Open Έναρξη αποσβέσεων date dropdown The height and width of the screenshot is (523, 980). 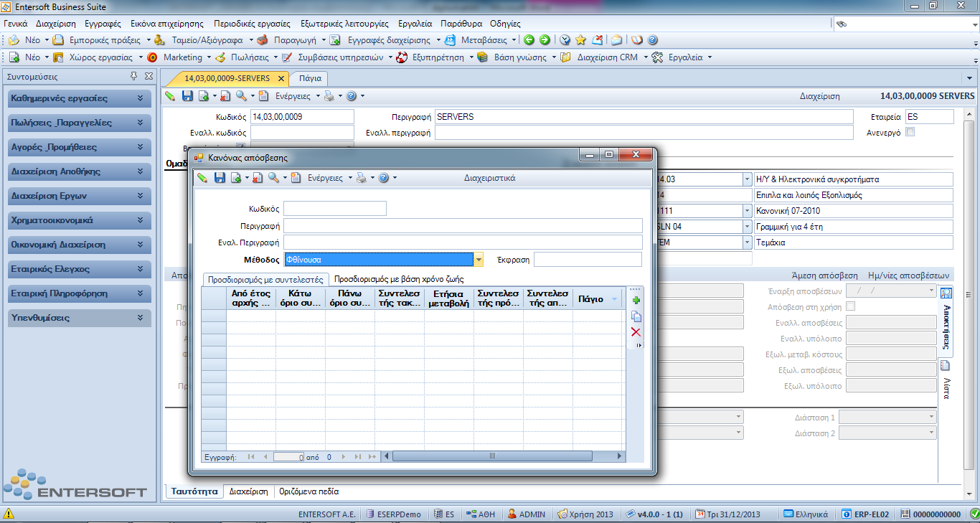click(931, 291)
